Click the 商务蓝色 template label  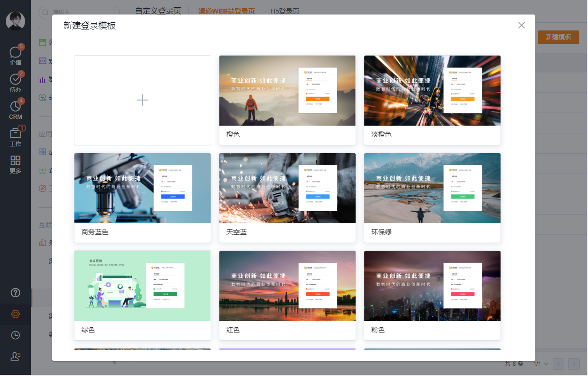pyautogui.click(x=95, y=232)
